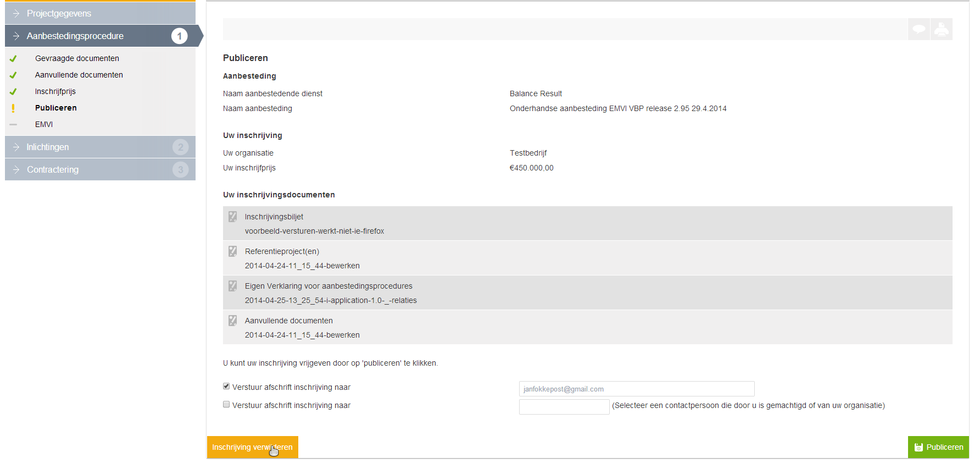Click Eigen Verklaring voor aanbestedingsprocedures label
Viewport: 980px width, 463px height.
(x=328, y=286)
